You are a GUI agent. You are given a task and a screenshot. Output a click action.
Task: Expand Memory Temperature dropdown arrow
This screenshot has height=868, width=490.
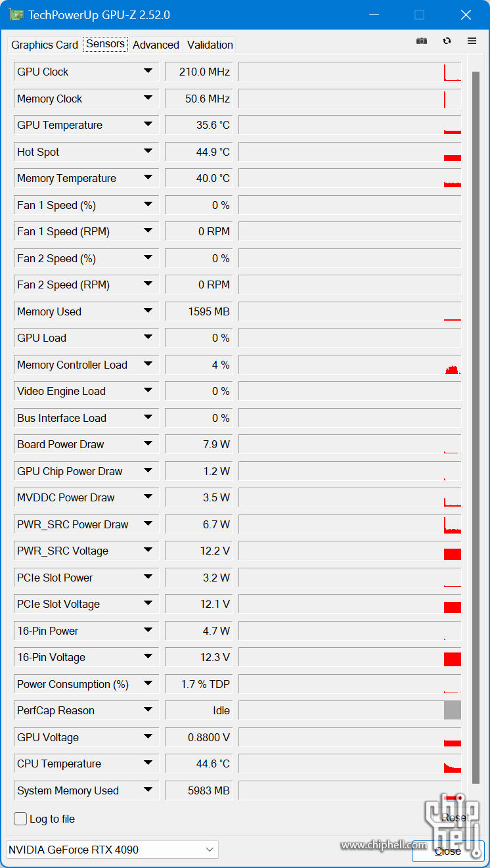pos(148,178)
